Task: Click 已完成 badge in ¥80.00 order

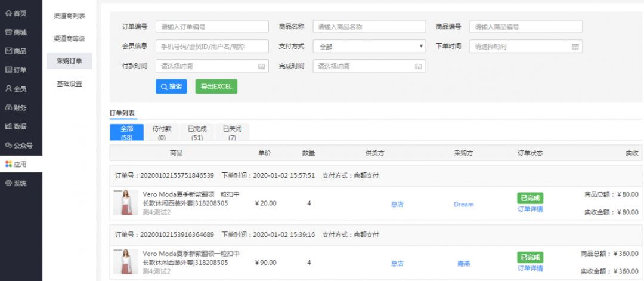Action: [x=530, y=198]
